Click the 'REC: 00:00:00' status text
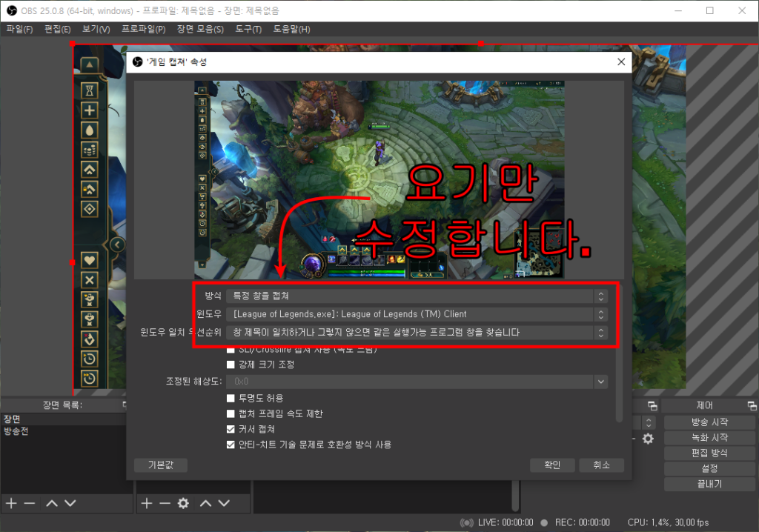759x532 pixels. click(583, 523)
